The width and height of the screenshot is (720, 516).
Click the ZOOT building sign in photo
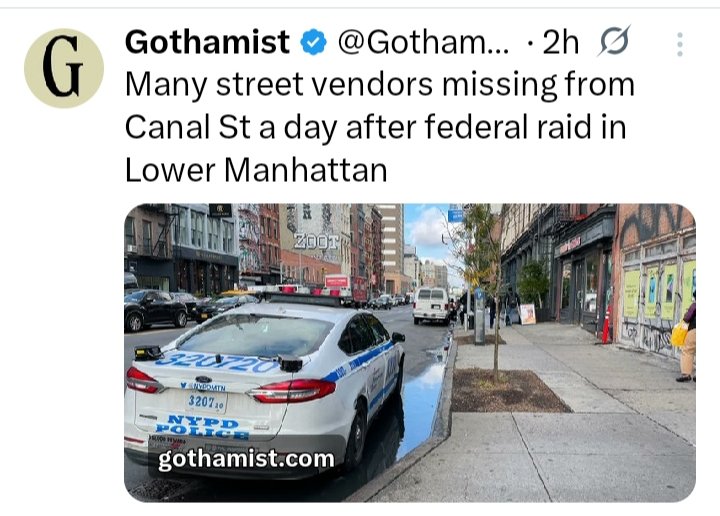point(317,241)
